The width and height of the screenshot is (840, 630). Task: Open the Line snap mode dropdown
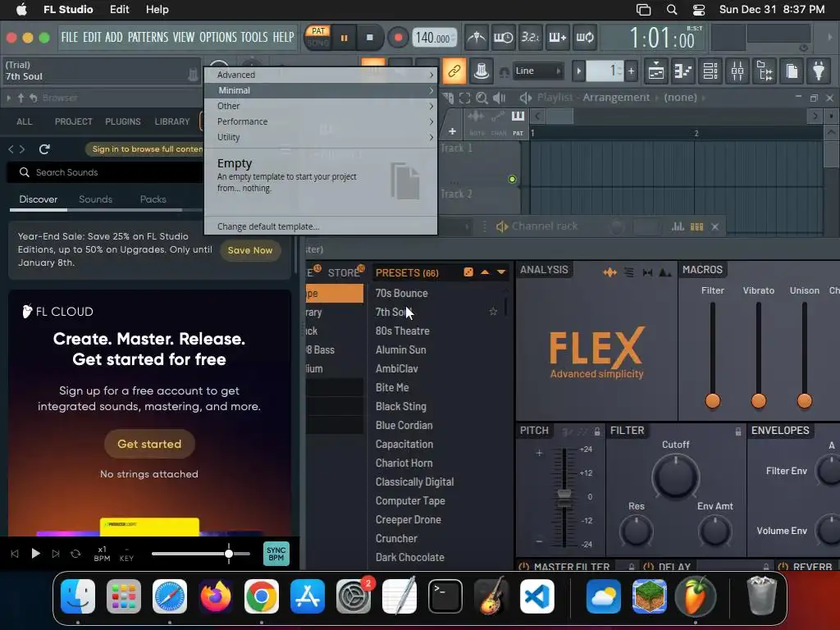pyautogui.click(x=537, y=71)
